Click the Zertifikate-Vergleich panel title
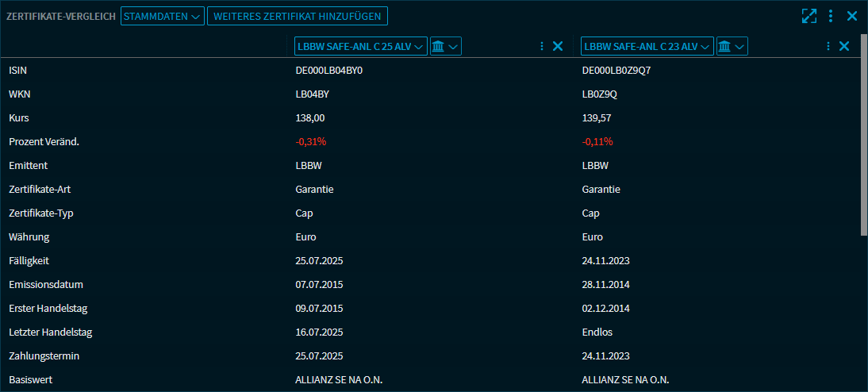Screen dimensions: 868x392 pyautogui.click(x=61, y=16)
